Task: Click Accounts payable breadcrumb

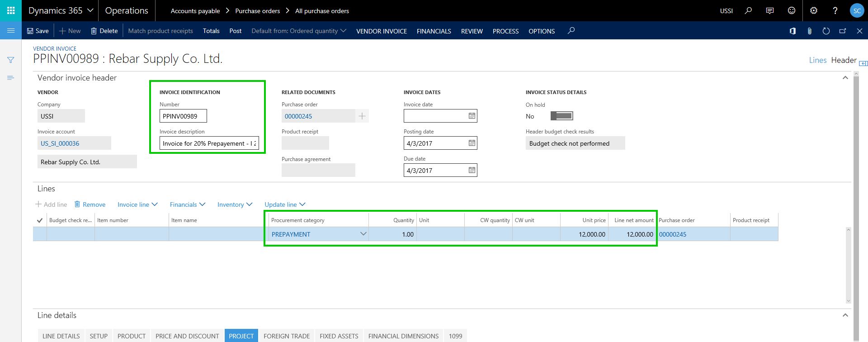Action: 195,11
